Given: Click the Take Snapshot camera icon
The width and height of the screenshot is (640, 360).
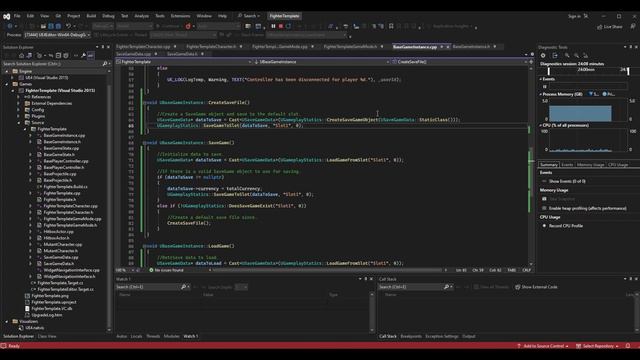Looking at the screenshot, I should click(544, 199).
